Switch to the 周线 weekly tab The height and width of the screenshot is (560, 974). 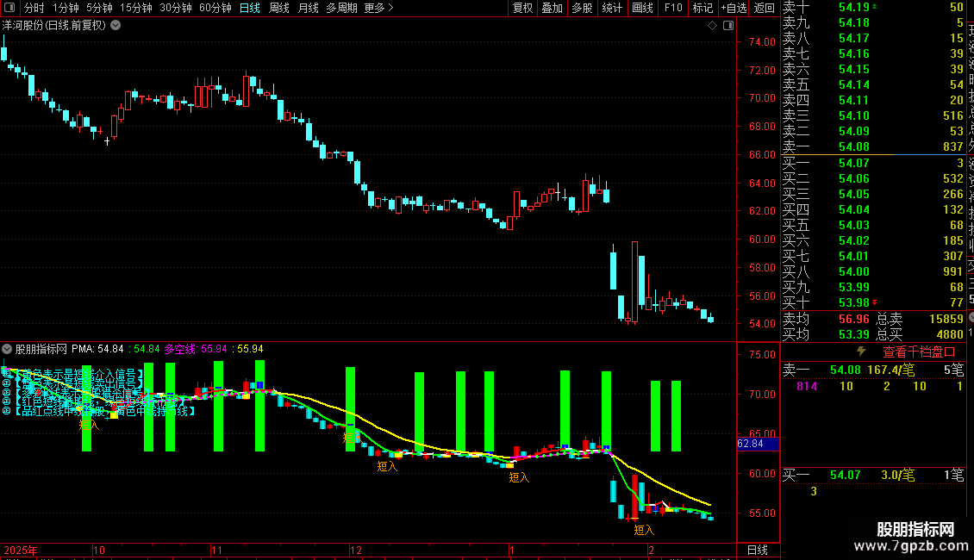[x=279, y=8]
